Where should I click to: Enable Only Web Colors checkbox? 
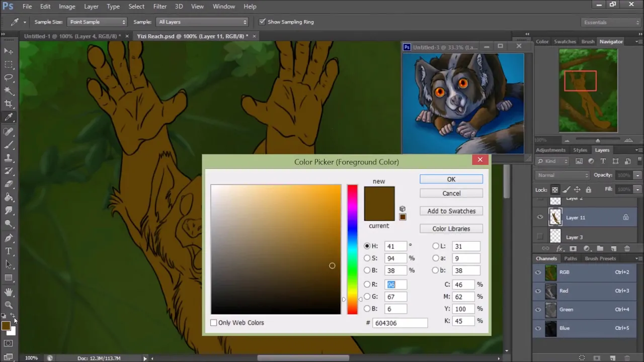213,323
